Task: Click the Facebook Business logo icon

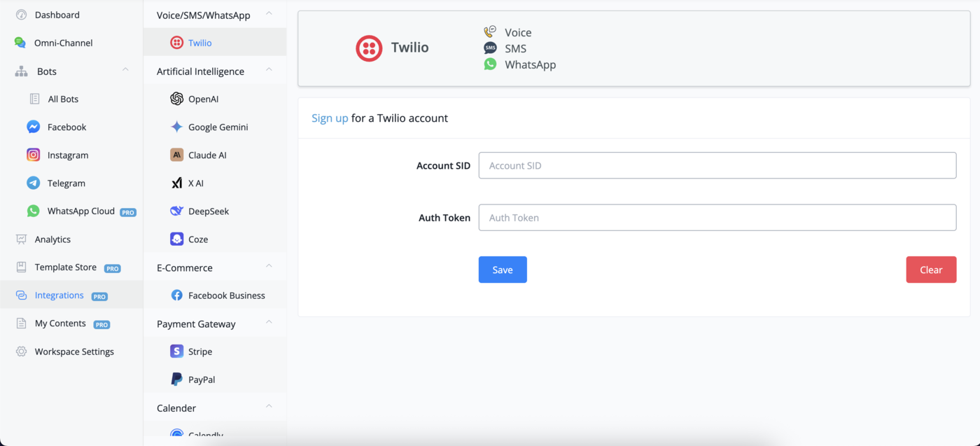Action: click(177, 295)
